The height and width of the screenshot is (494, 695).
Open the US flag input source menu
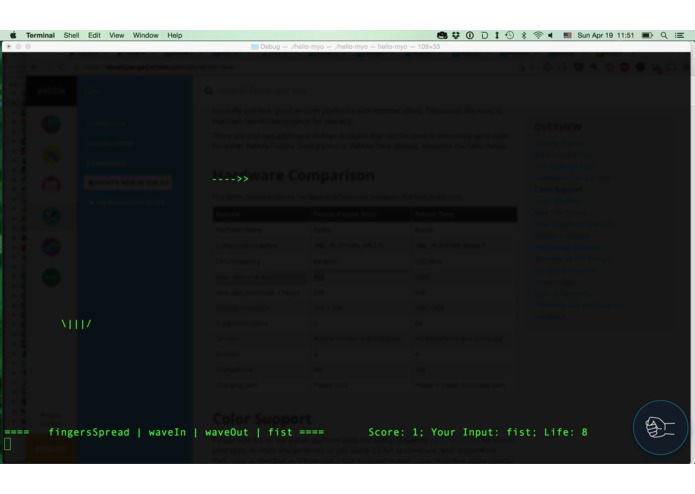pyautogui.click(x=567, y=35)
